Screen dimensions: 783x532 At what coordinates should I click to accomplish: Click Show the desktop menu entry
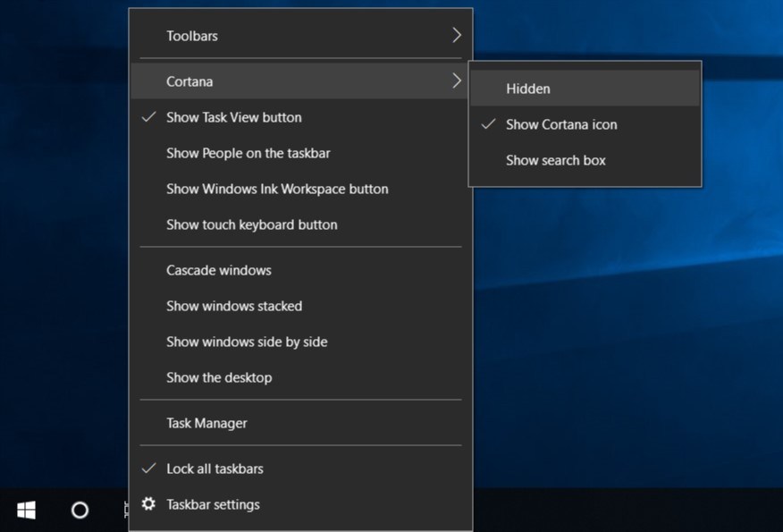219,377
